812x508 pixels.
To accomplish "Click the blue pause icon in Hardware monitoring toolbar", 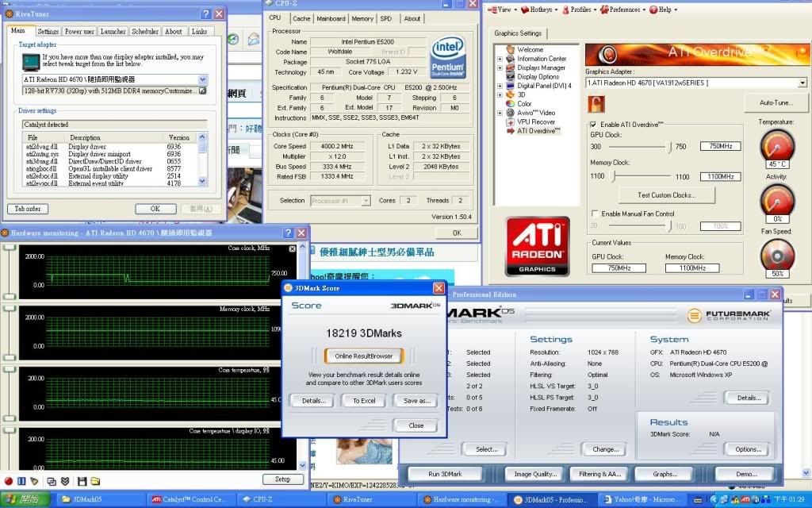I will coord(21,481).
